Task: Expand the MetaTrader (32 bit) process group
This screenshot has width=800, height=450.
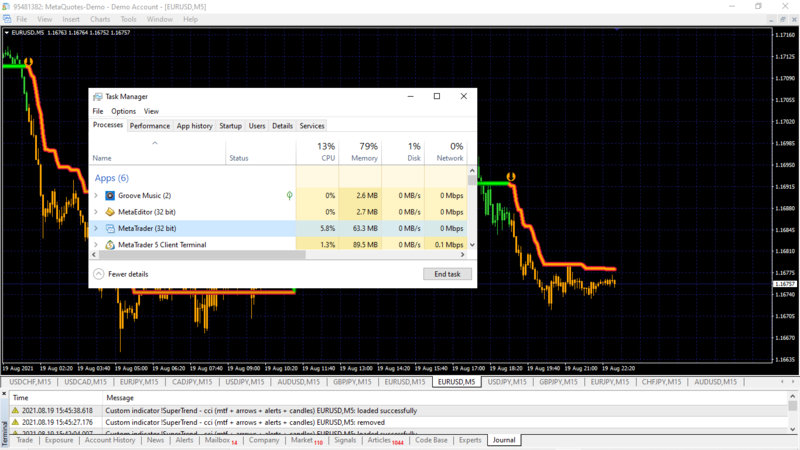Action: 96,228
